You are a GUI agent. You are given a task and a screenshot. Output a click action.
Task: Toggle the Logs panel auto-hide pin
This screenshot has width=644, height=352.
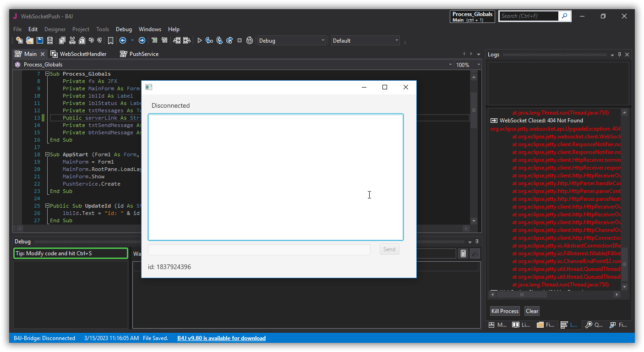[x=619, y=55]
